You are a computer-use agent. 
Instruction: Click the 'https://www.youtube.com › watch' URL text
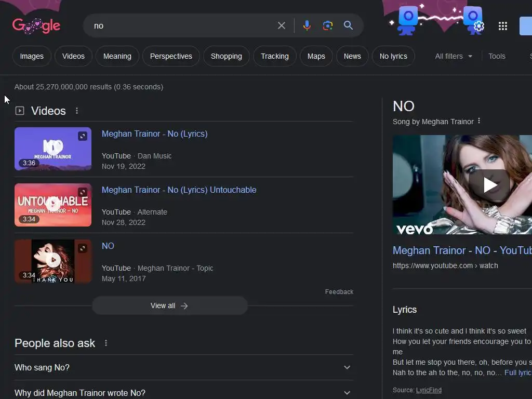445,265
